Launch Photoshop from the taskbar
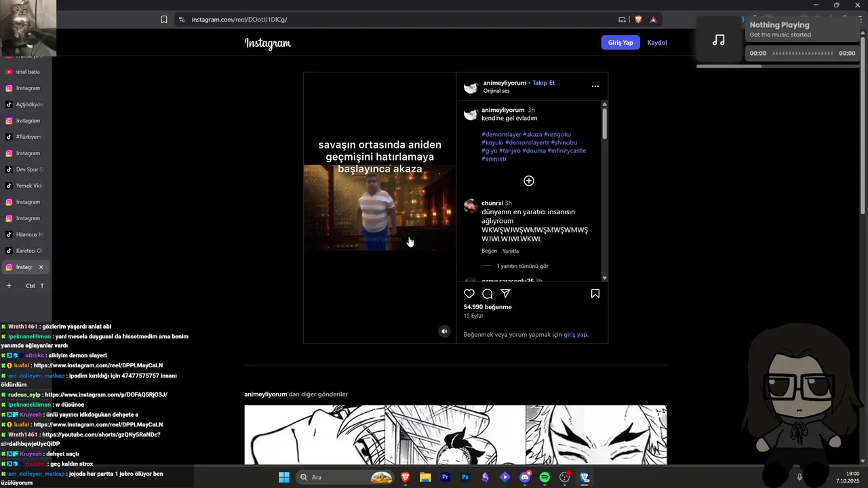 (465, 477)
